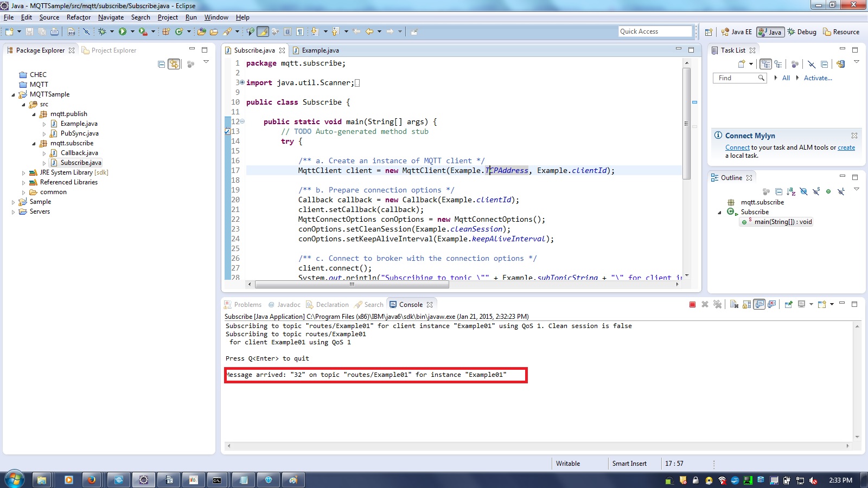Toggle Show Whitespace Characters pilcrow icon
The image size is (868, 488).
[300, 32]
